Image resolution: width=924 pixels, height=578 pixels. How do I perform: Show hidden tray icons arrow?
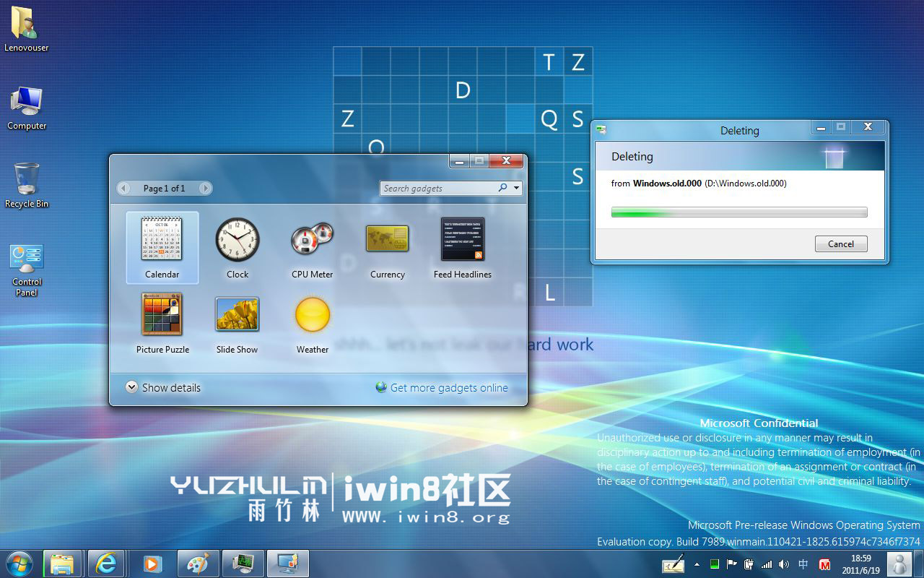[697, 564]
